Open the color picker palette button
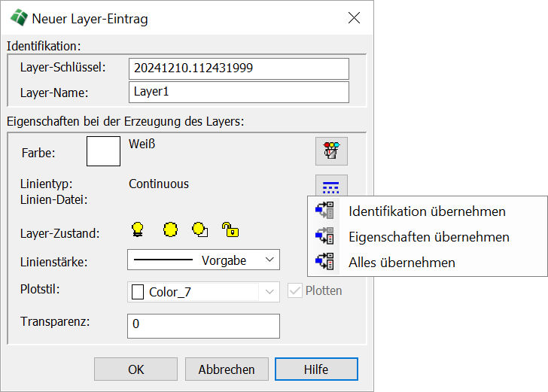Viewport: 548px width, 392px height. click(x=331, y=150)
